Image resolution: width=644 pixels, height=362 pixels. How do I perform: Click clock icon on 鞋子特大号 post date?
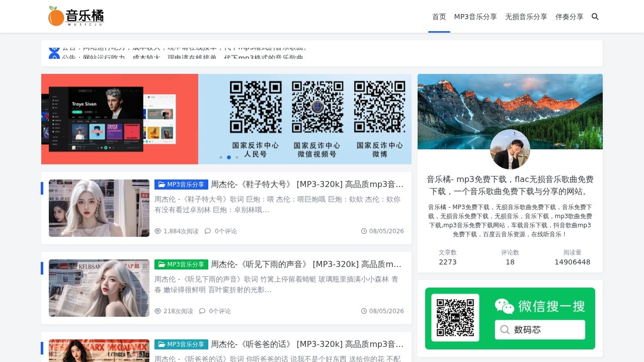click(x=364, y=231)
